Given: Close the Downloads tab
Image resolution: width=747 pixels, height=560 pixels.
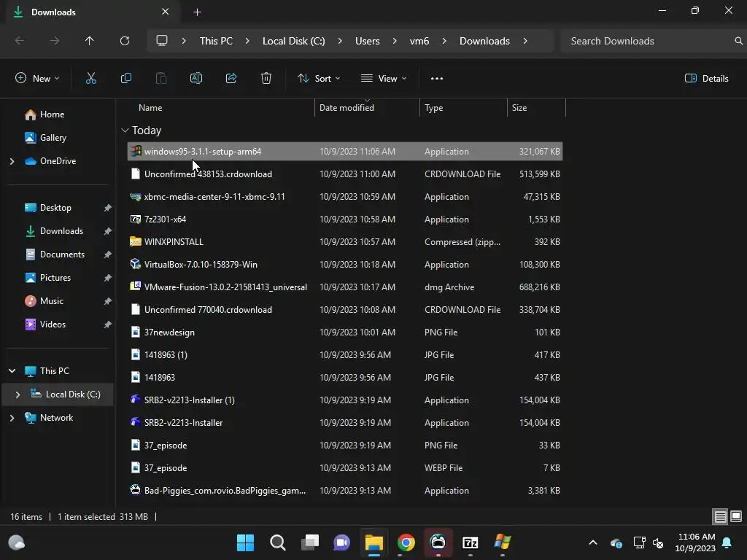Looking at the screenshot, I should (166, 12).
